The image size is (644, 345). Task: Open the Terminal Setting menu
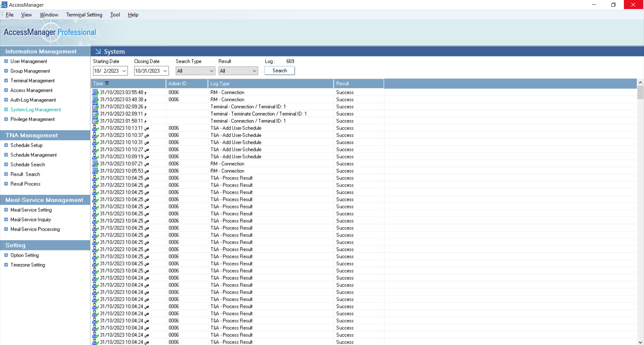click(84, 15)
